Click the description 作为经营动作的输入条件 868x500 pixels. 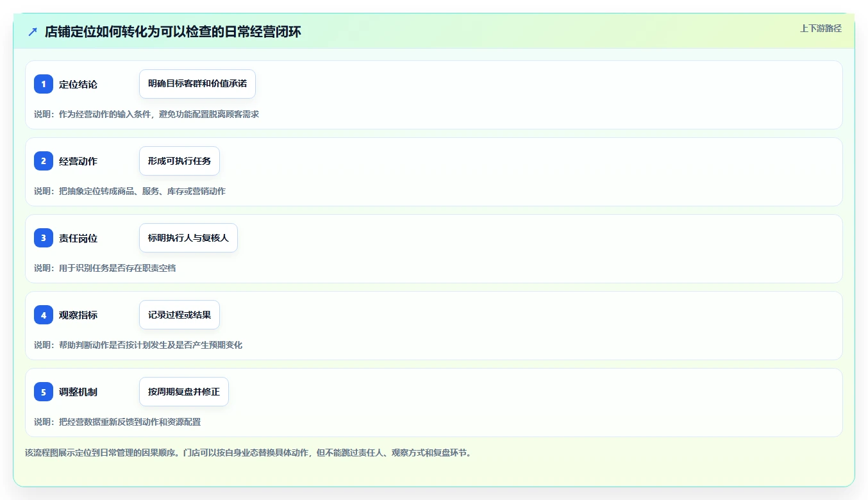pos(146,114)
